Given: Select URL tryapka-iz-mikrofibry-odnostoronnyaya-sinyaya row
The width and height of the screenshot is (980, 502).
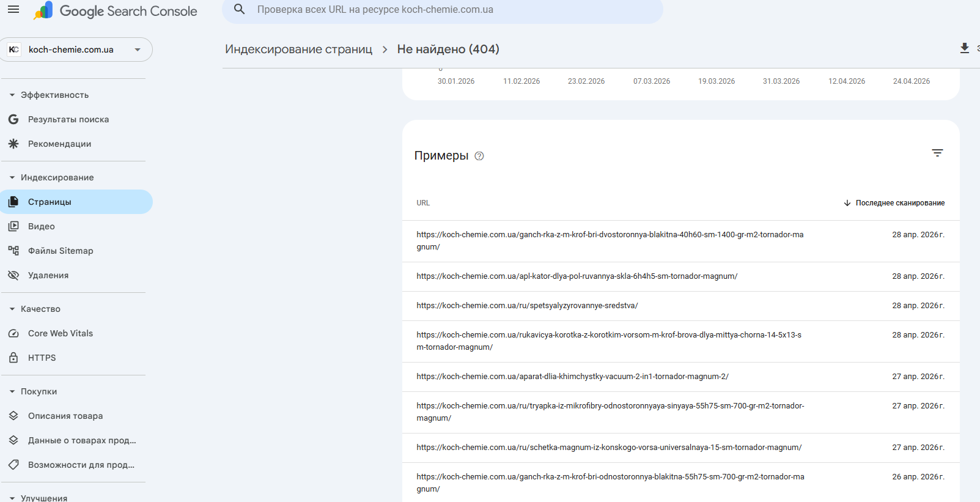Looking at the screenshot, I should [681, 412].
